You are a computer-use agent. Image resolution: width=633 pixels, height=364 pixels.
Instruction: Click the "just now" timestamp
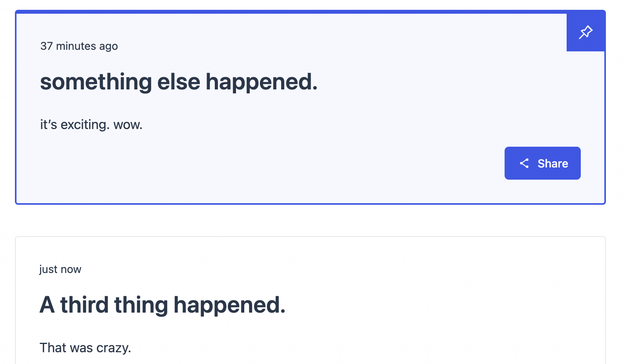[x=60, y=269]
